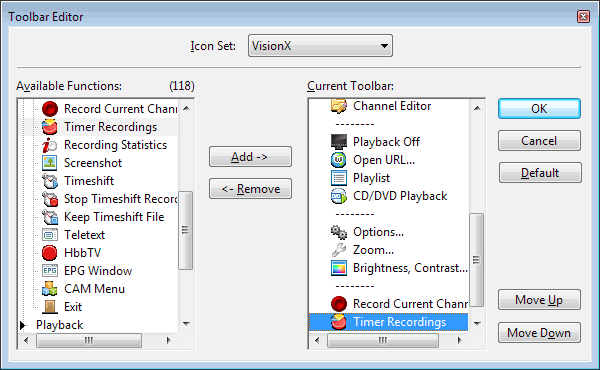Click the Playback Off monitor icon

pos(339,142)
